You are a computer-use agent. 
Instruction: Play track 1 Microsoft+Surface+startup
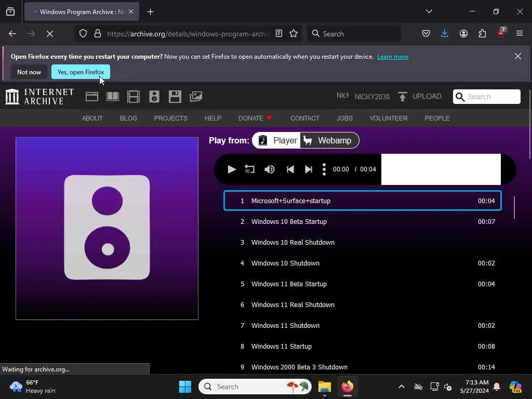[x=362, y=201]
